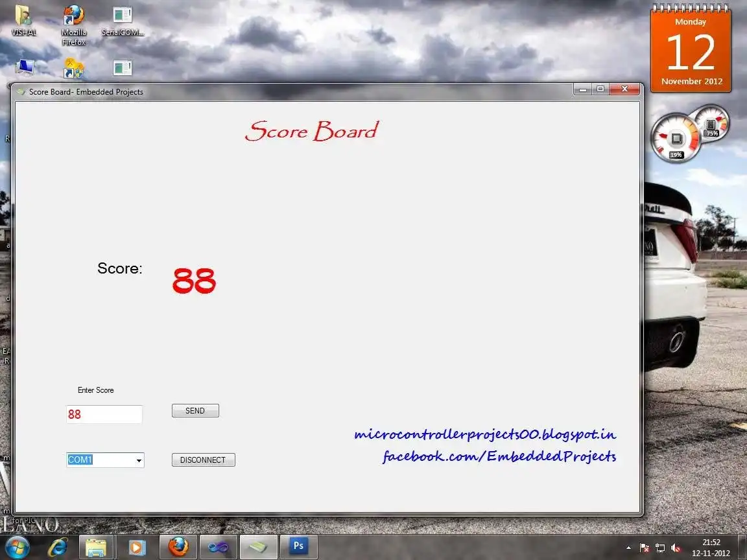Click the network status tray icon
Screen dimensions: 747x560
(x=660, y=548)
